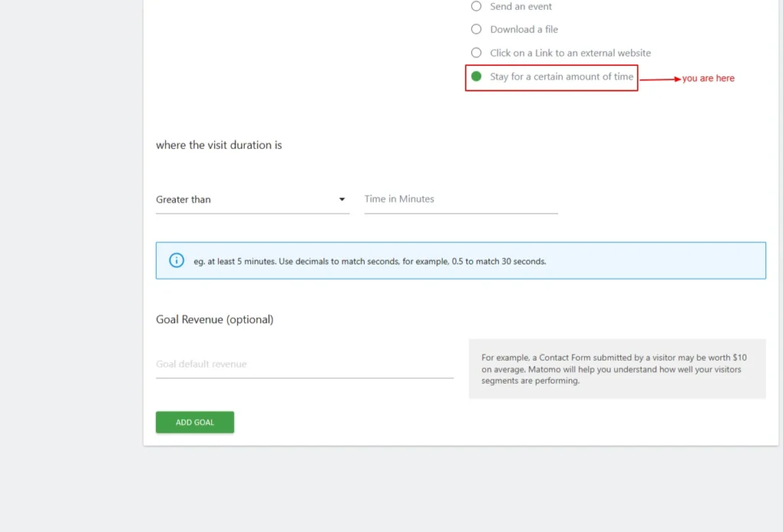783x532 pixels.
Task: Click the red "you are here" annotation
Action: click(708, 79)
